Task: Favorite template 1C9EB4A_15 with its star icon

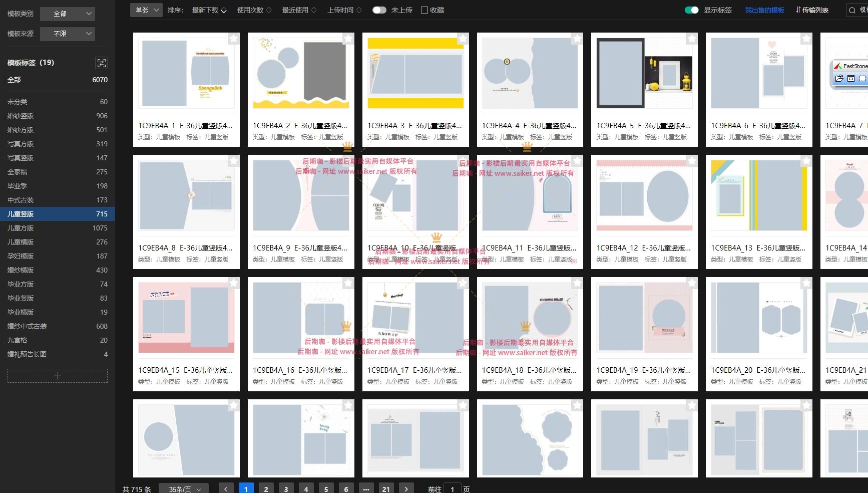Action: (234, 283)
